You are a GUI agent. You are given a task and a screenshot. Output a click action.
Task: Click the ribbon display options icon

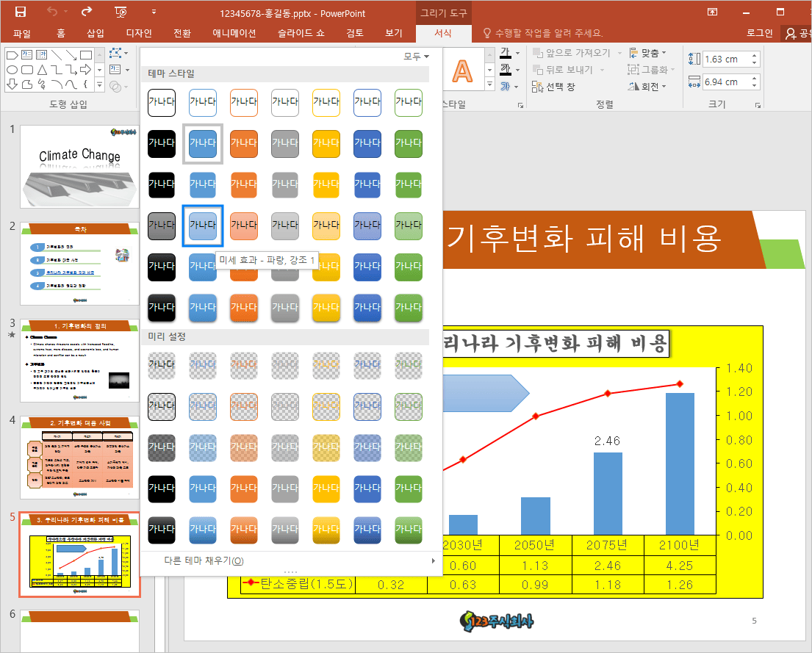[x=713, y=12]
